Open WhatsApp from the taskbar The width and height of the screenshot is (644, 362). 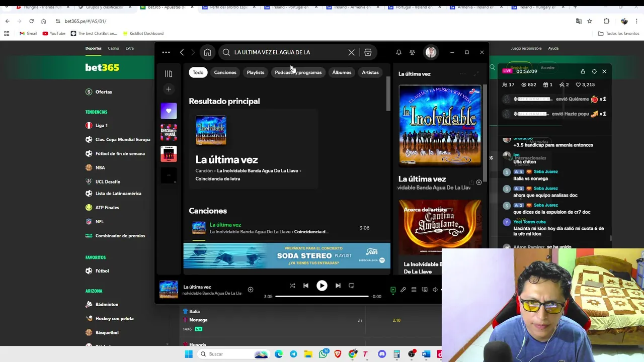click(323, 354)
